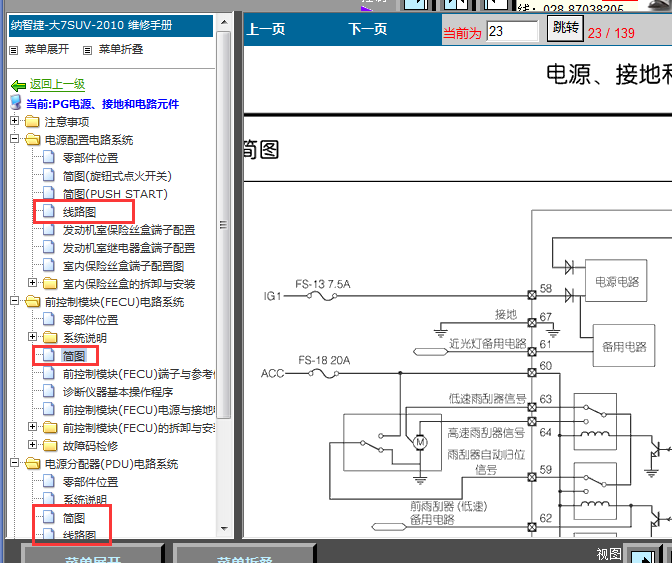Click document icon beside 零部件位置 under 电源配置
The image size is (672, 563).
[x=49, y=158]
